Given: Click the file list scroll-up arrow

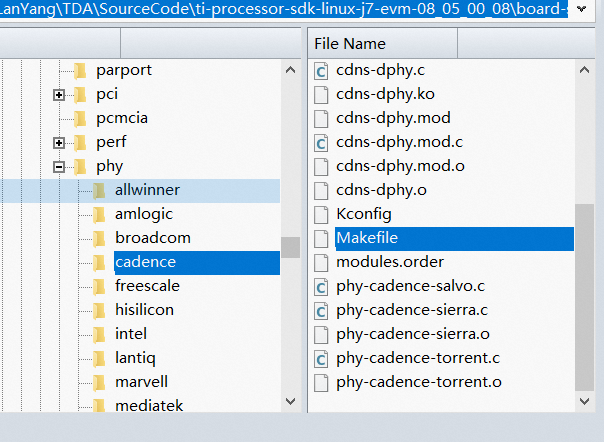Looking at the screenshot, I should [584, 70].
